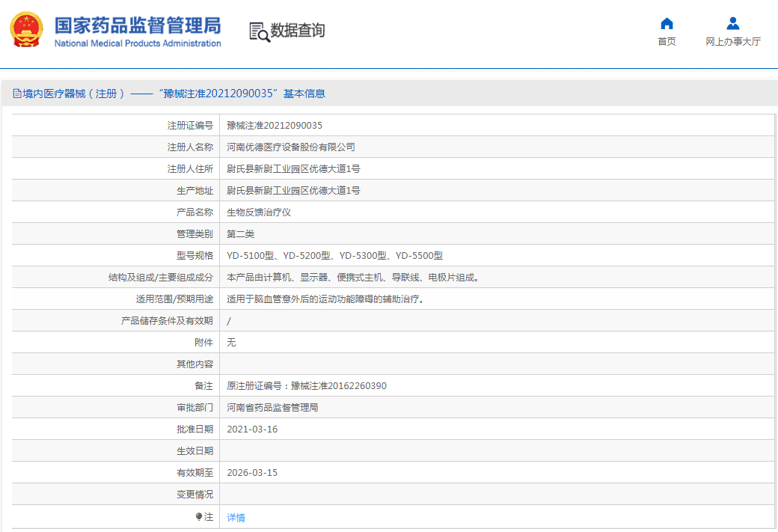Open the 数据查询 data query icon

[259, 32]
